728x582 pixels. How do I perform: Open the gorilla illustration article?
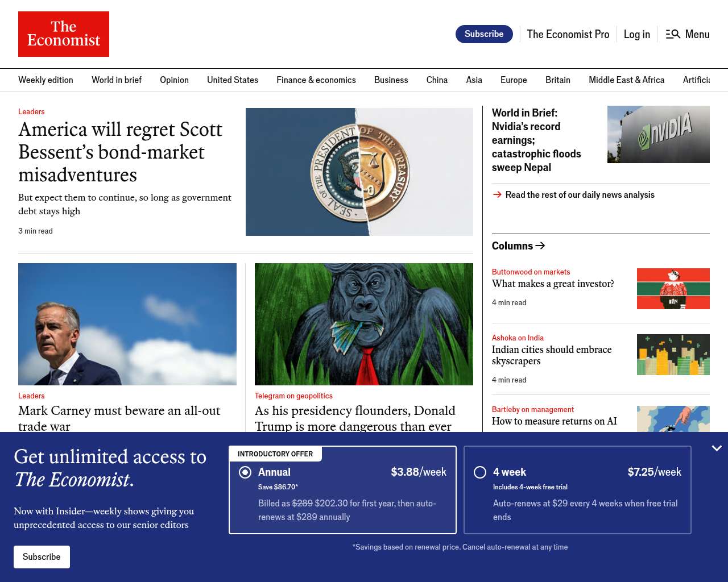coord(364,324)
